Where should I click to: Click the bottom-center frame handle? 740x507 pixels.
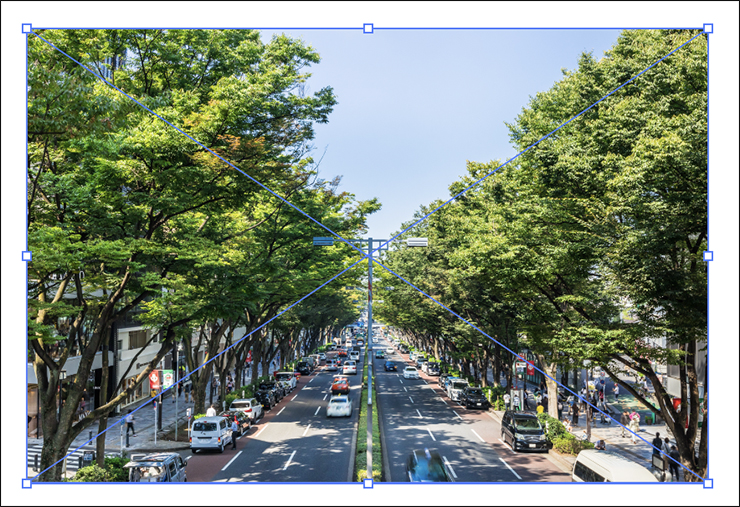click(x=368, y=483)
